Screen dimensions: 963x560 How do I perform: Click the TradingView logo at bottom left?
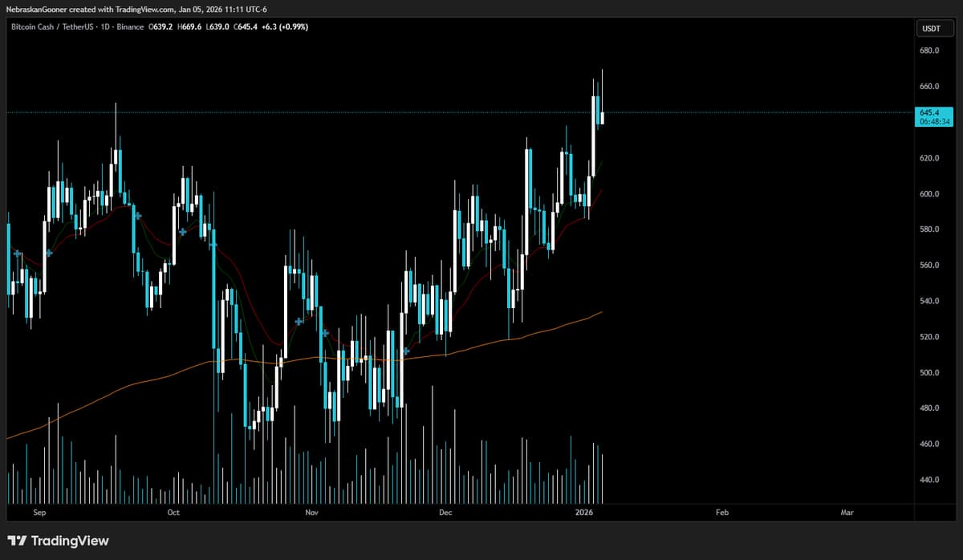[x=58, y=541]
